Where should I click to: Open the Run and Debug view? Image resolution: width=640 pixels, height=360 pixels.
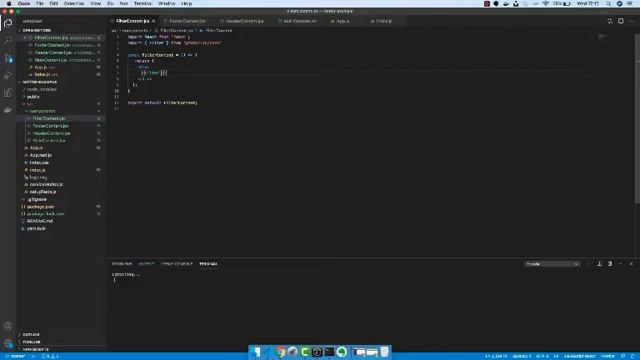point(8,76)
